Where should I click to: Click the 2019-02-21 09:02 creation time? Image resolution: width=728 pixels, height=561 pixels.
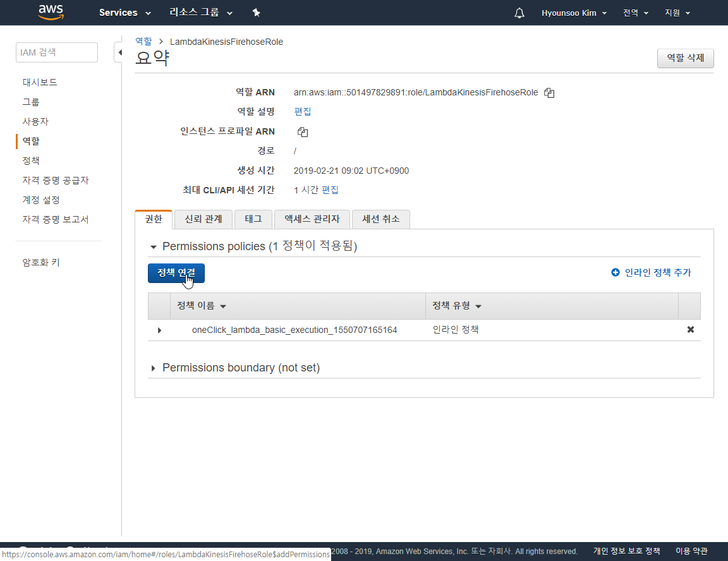pos(351,171)
